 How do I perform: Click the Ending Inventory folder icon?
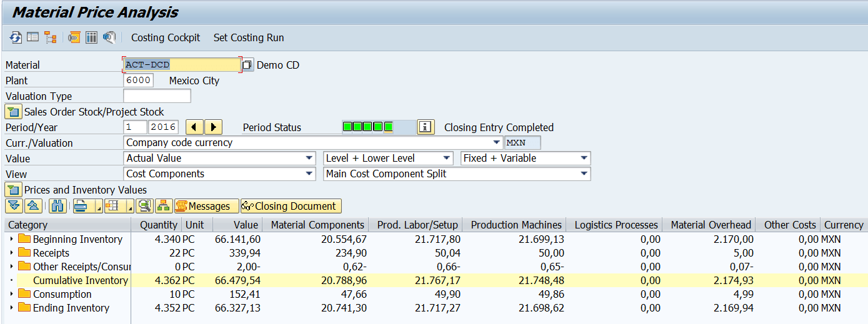tap(24, 307)
